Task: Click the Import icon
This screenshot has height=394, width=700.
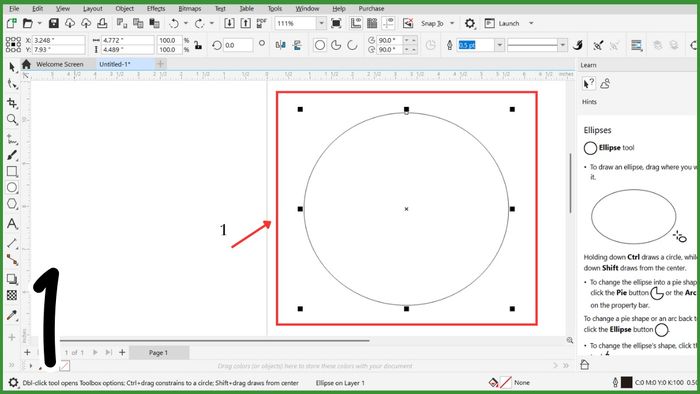Action: pos(229,23)
